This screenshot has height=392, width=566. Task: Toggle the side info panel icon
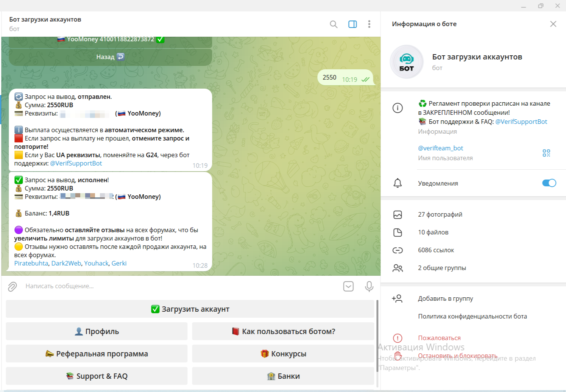[352, 24]
